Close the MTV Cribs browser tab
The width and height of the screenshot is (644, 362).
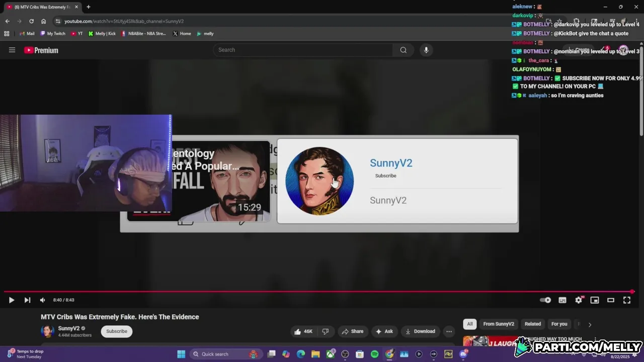(x=76, y=7)
